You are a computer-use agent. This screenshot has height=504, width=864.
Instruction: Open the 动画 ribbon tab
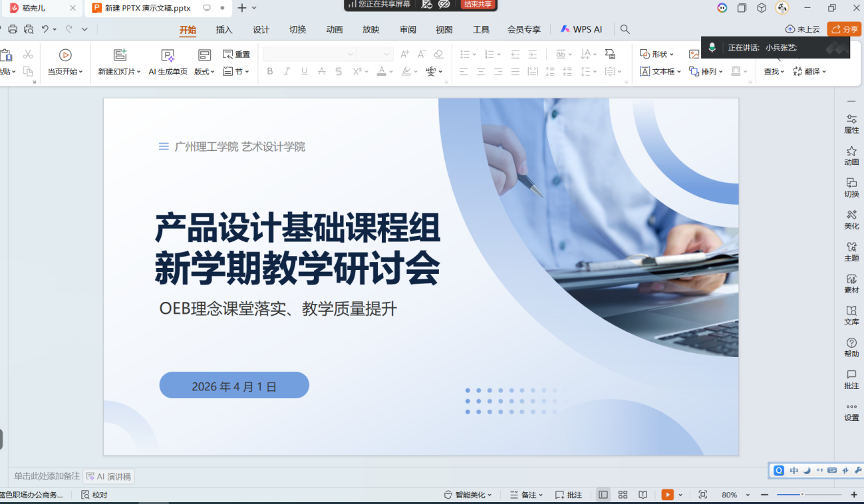pyautogui.click(x=335, y=29)
